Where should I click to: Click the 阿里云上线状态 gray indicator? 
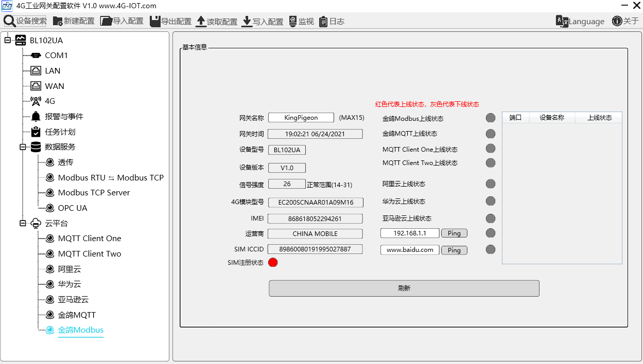point(491,184)
